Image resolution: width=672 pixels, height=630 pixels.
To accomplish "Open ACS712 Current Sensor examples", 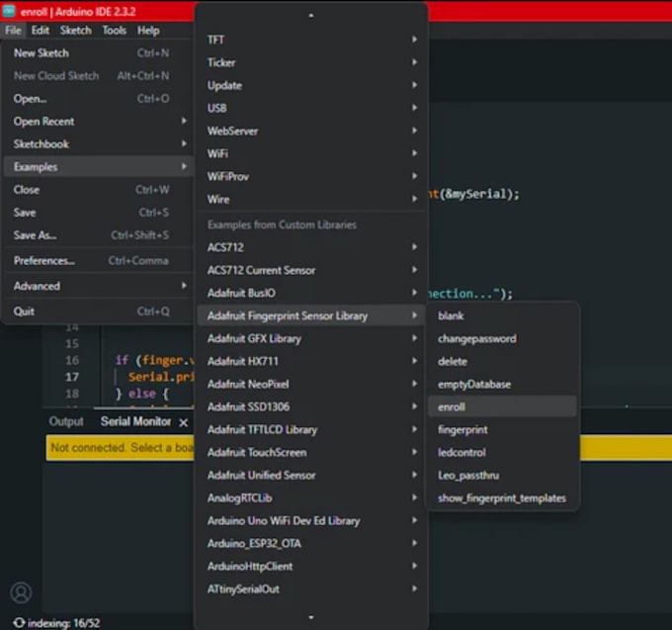I will click(x=311, y=270).
